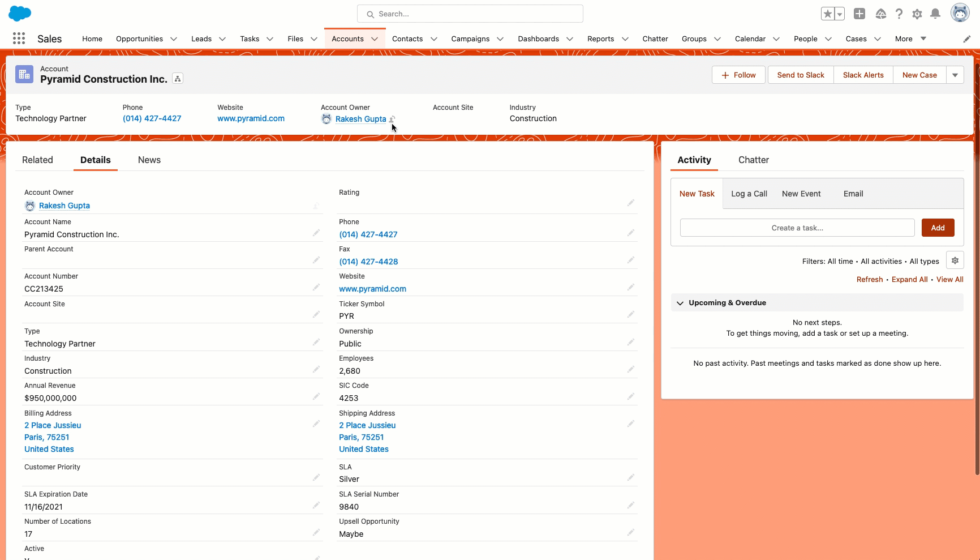Open the More navigation items dropdown

tap(910, 39)
